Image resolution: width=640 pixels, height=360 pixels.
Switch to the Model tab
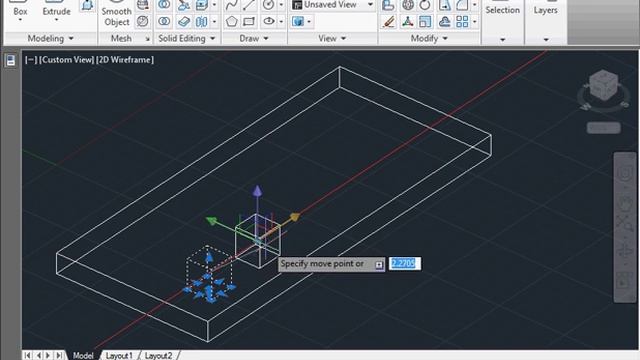coord(83,356)
